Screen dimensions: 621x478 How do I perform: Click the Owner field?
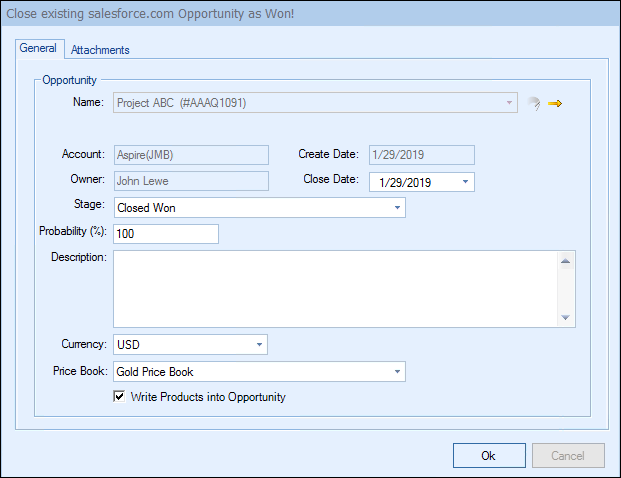[190, 181]
